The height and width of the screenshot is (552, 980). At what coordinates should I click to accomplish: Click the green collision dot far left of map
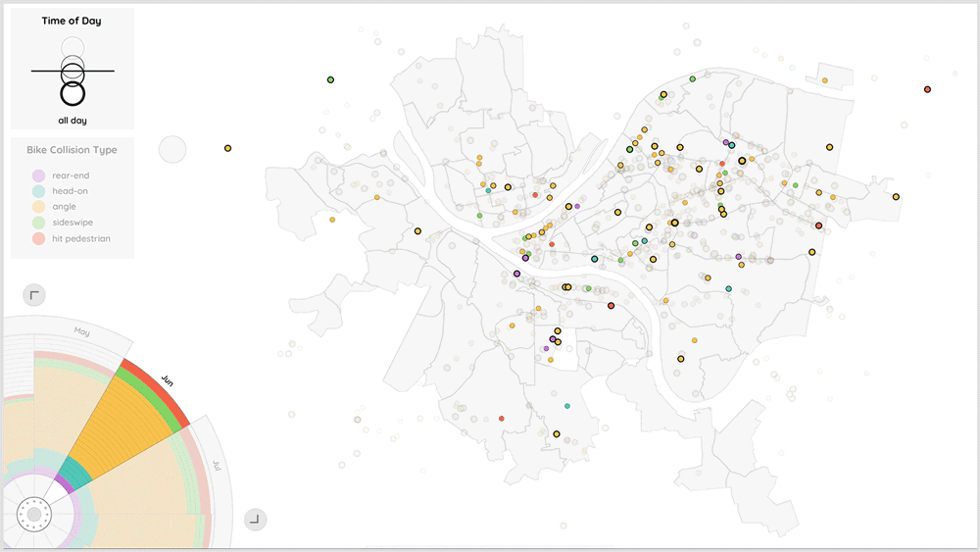330,80
